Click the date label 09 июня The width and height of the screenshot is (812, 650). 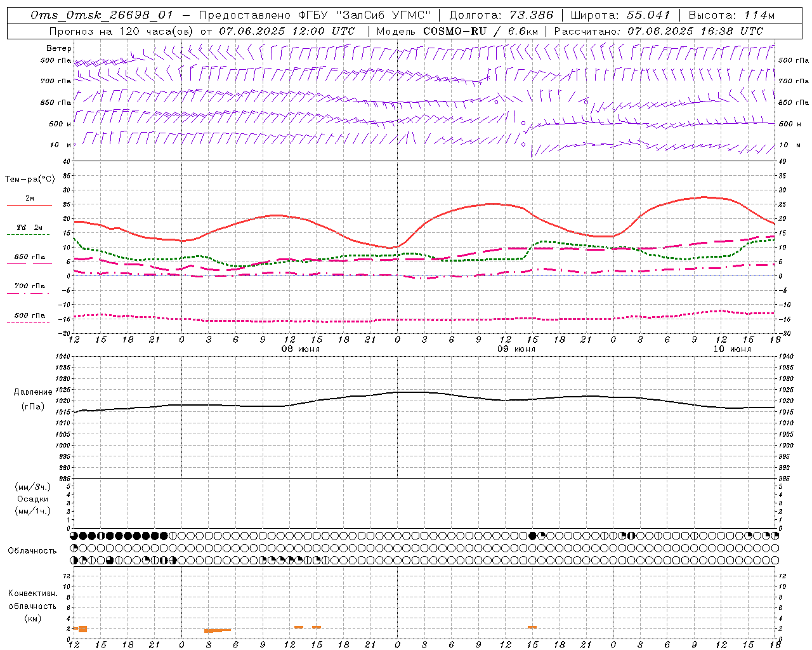click(516, 349)
